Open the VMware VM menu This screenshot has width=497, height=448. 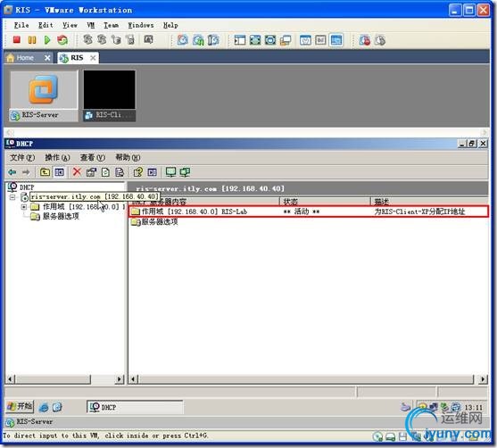91,25
